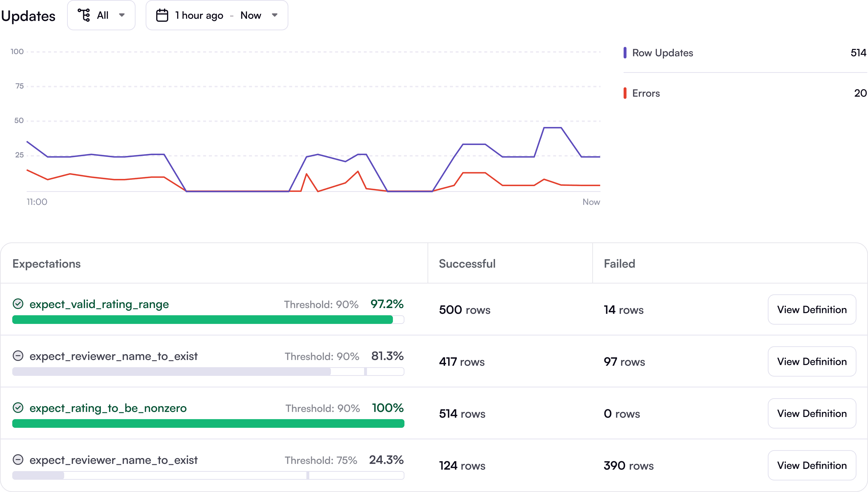
Task: View Definition of expect_rating_to_be_nonzero
Action: pos(812,414)
